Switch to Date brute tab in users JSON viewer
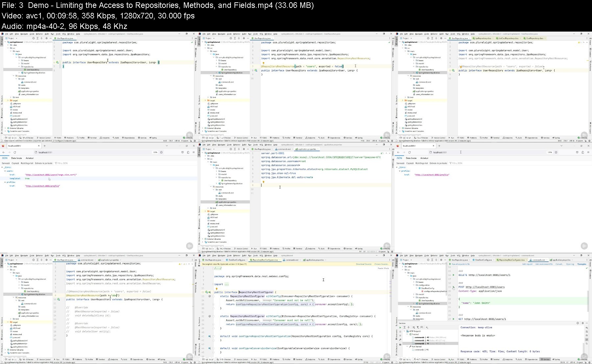Screen dimensions: 592x364 point(16,158)
